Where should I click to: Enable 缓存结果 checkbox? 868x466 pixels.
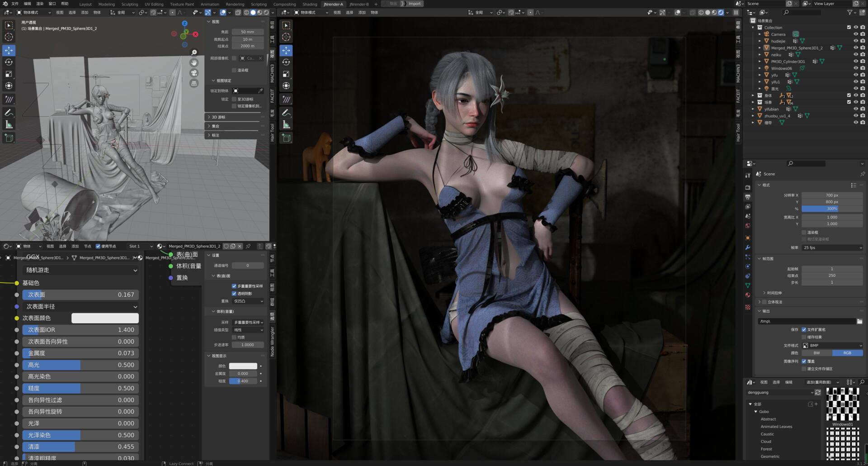click(x=804, y=337)
